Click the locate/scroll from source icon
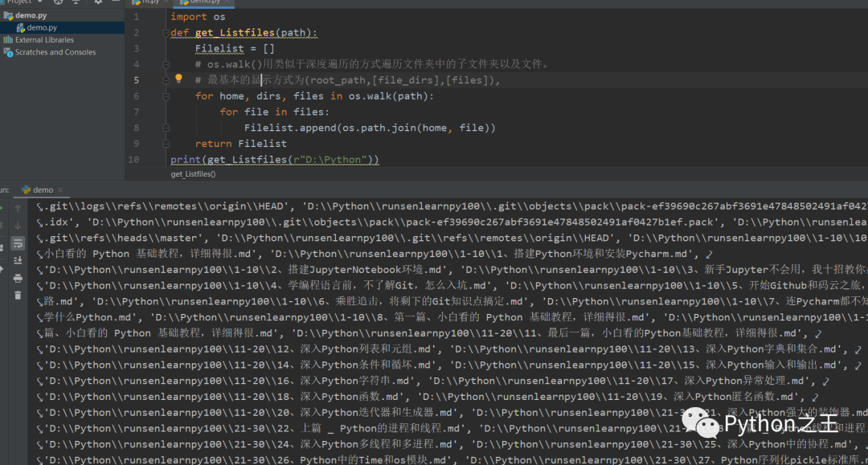868x465 pixels. click(x=58, y=2)
